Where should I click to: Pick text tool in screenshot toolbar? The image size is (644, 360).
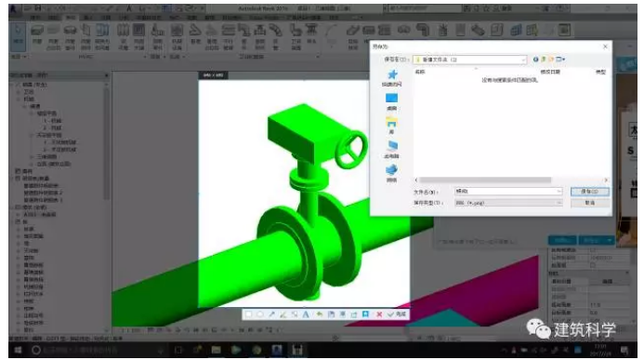point(306,314)
